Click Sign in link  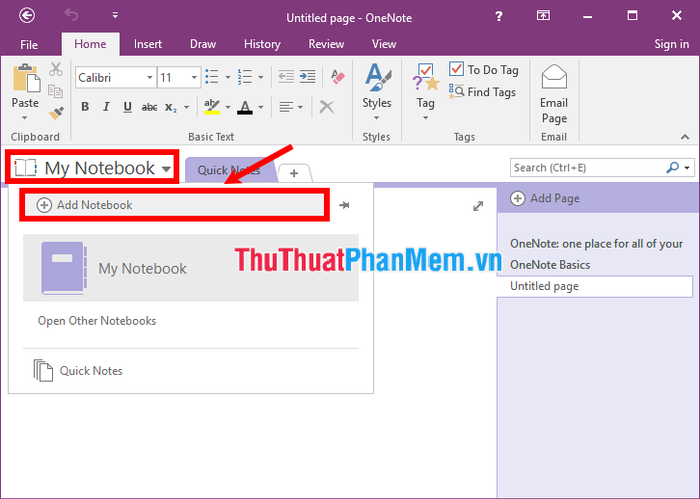pyautogui.click(x=671, y=44)
